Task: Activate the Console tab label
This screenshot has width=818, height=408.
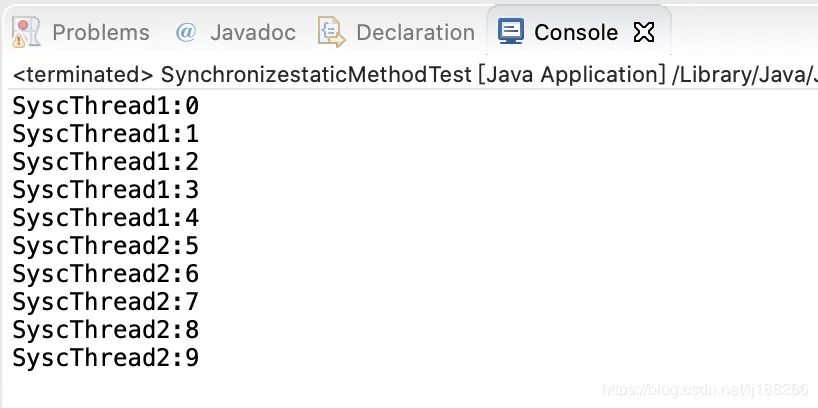Action: pos(576,33)
